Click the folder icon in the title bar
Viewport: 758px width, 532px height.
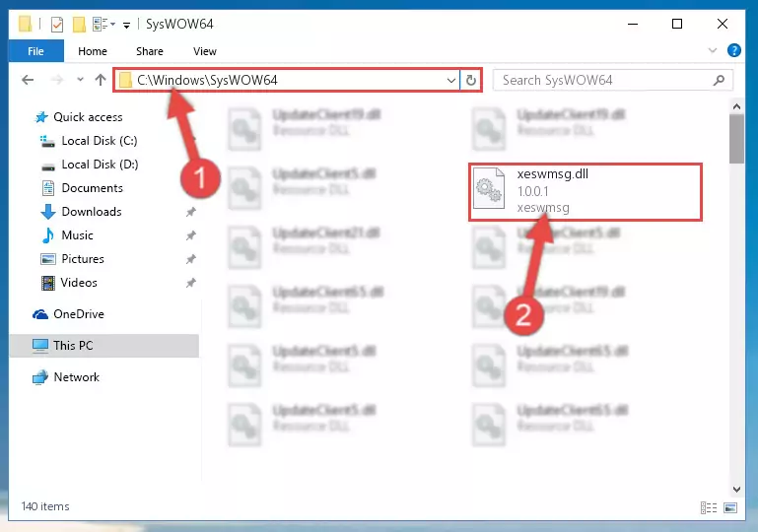25,24
